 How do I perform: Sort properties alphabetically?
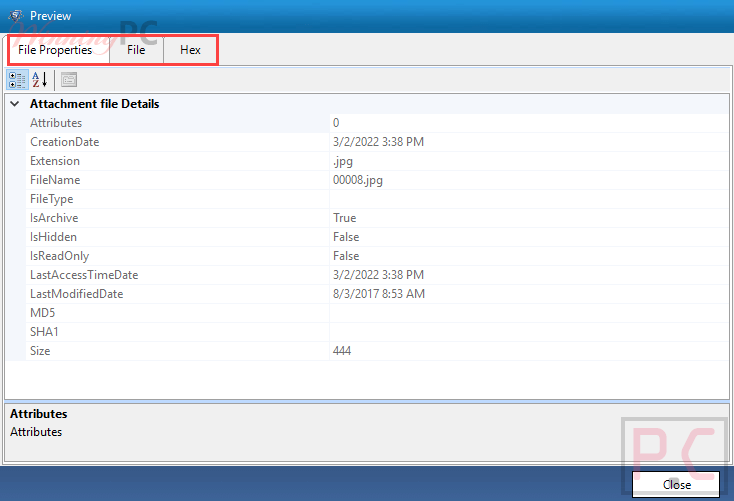(40, 80)
